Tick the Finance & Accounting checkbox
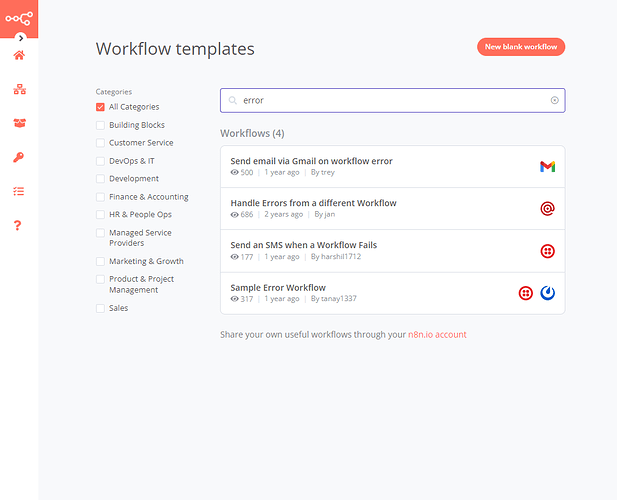617x500 pixels. coord(100,197)
